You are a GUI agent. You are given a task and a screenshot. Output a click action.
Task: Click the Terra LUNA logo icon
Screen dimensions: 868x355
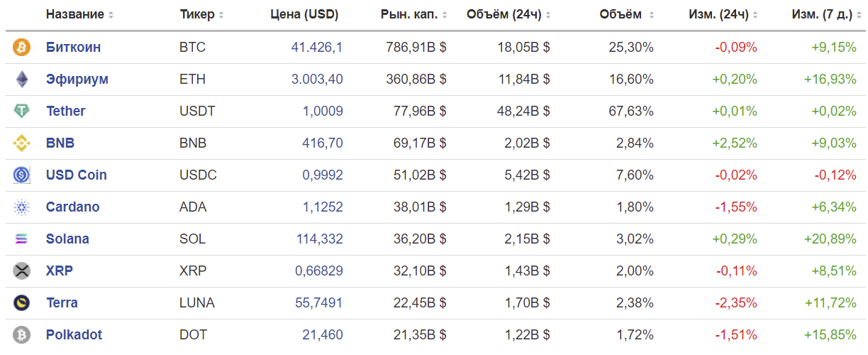point(22,303)
